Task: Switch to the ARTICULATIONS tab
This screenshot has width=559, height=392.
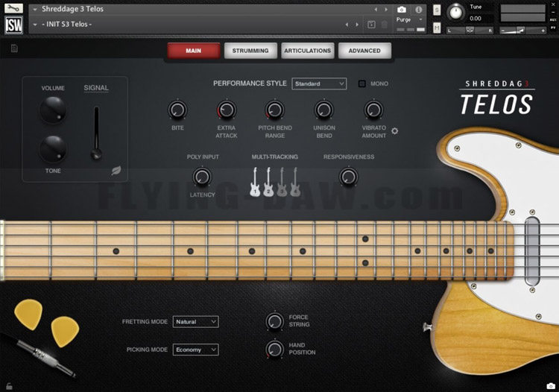Action: coord(308,51)
